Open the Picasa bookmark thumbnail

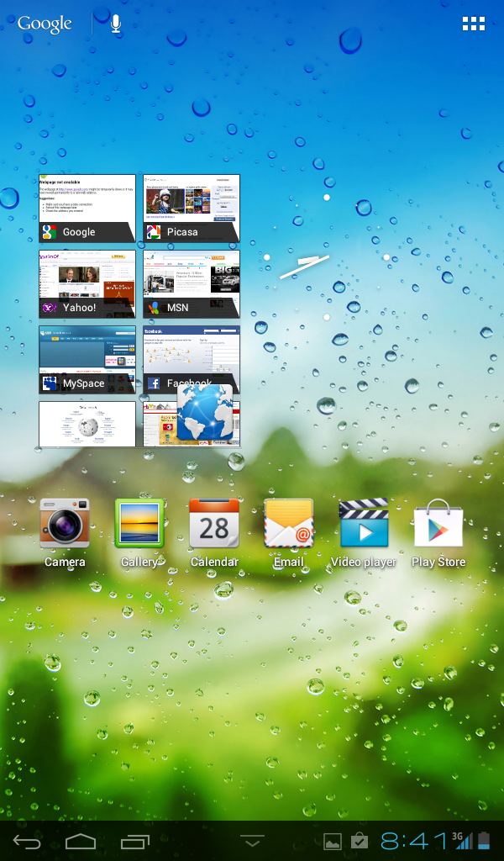192,209
